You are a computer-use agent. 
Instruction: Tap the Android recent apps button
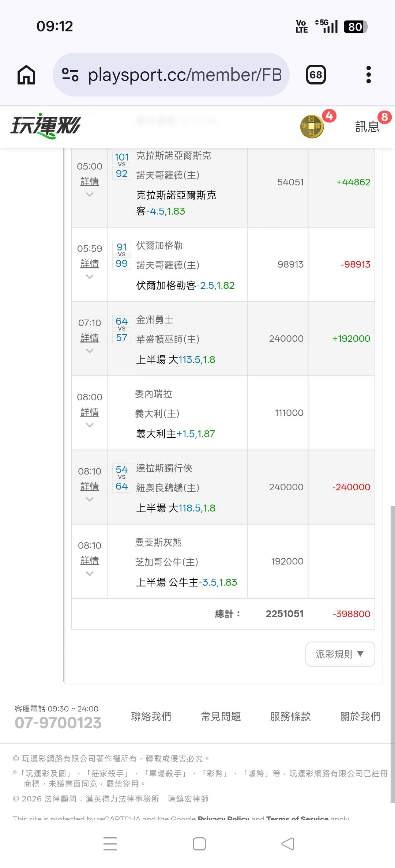pos(110,844)
